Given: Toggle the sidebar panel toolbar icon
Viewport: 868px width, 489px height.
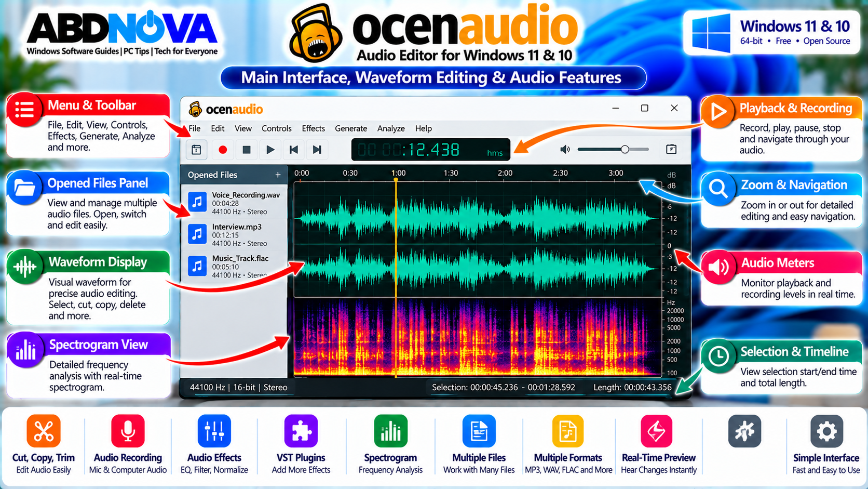Looking at the screenshot, I should tap(197, 150).
